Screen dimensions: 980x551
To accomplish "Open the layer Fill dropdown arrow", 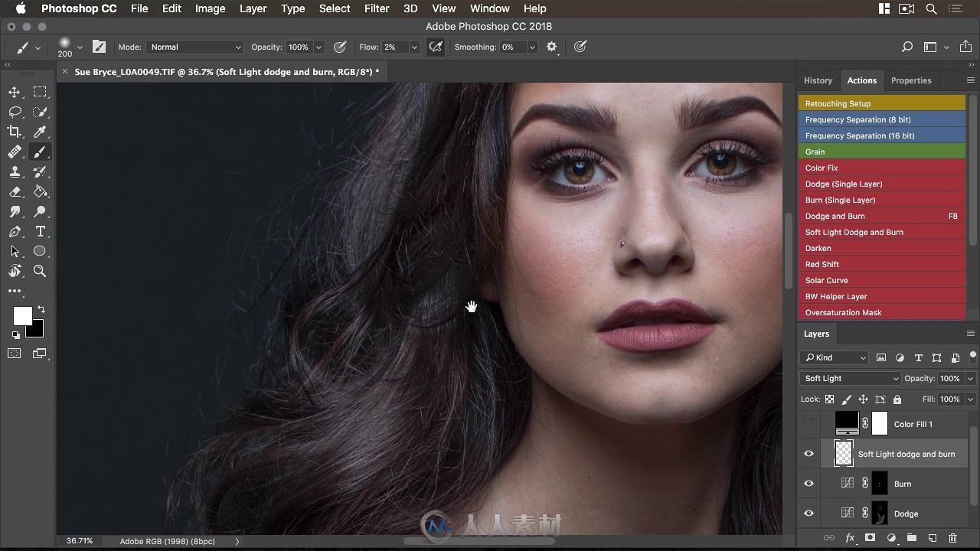I will [x=970, y=399].
